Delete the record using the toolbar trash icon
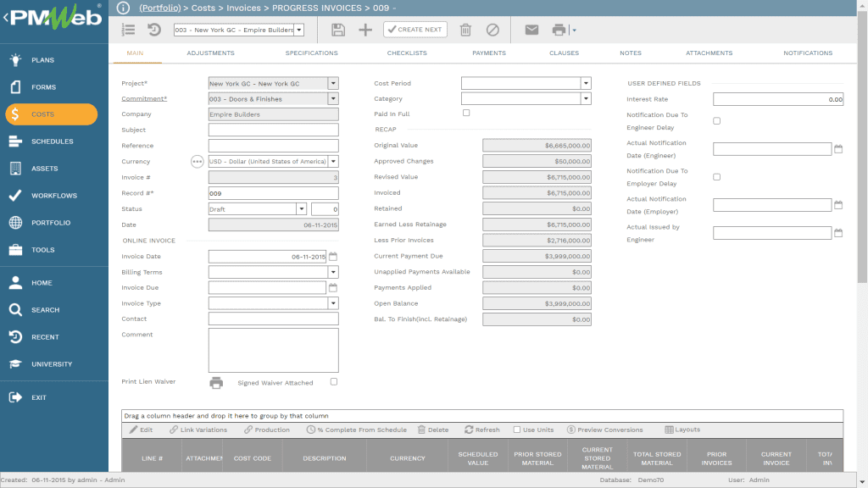 (x=465, y=30)
